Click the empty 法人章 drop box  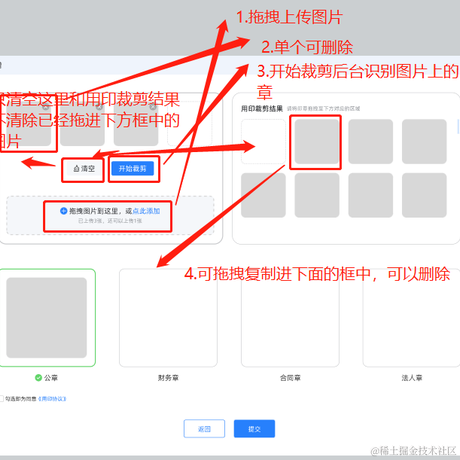412,318
